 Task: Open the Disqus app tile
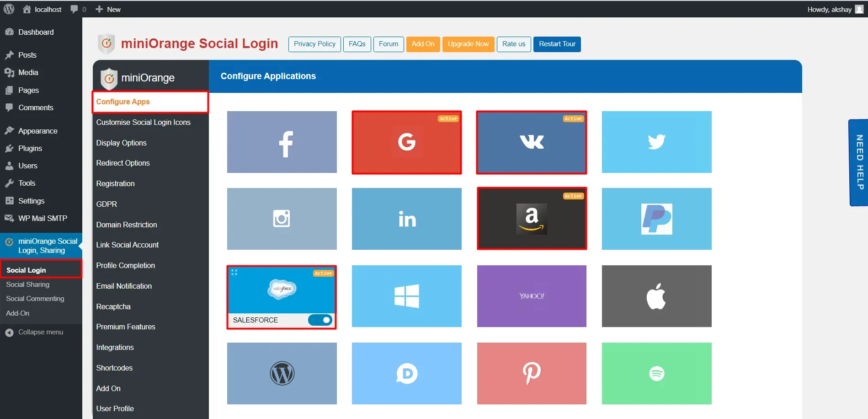(x=407, y=373)
